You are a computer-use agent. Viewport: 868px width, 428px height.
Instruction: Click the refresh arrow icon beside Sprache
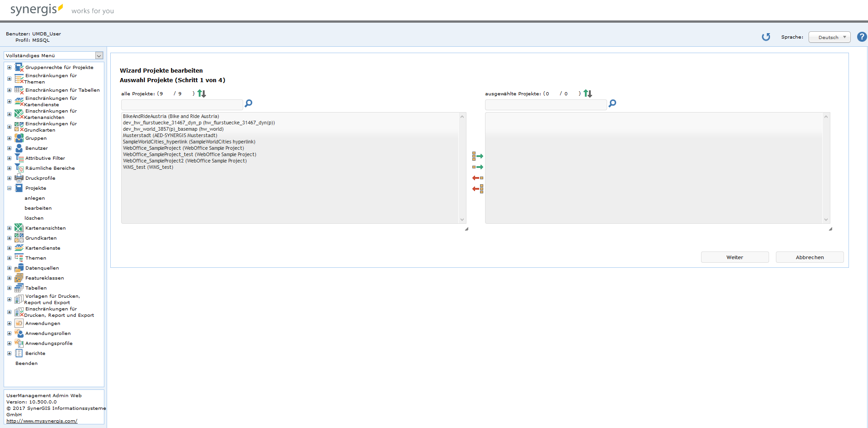tap(766, 37)
